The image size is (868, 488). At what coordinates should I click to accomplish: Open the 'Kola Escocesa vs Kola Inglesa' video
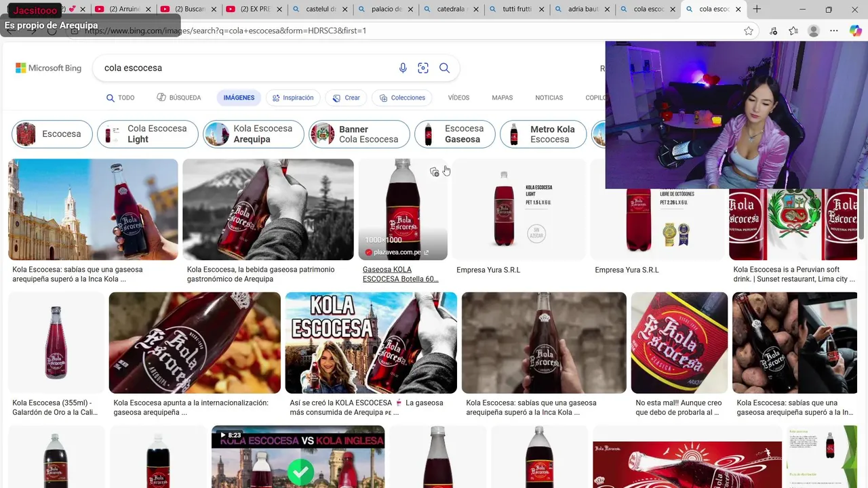[x=298, y=456]
